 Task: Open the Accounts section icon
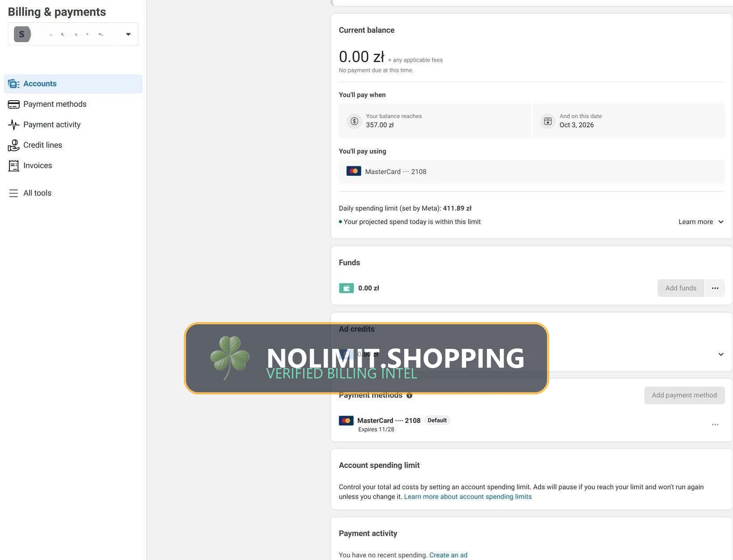point(14,84)
